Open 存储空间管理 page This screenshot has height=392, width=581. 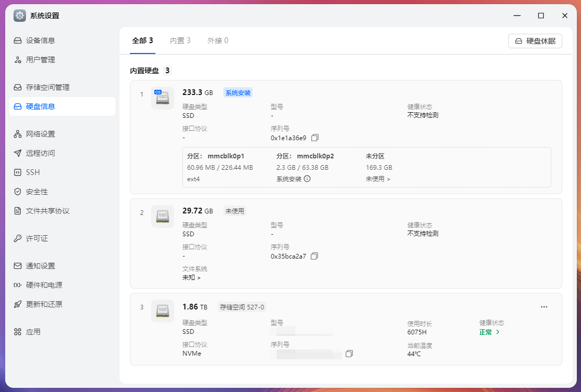pos(62,87)
